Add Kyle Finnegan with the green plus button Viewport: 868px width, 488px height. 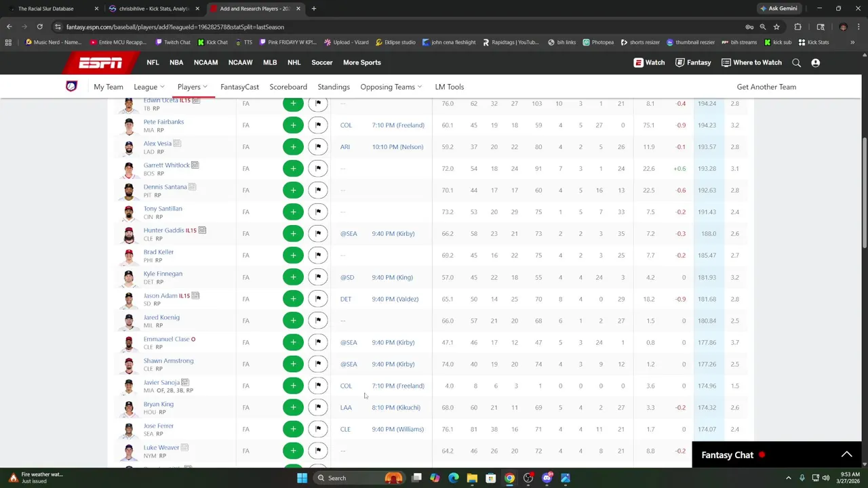pyautogui.click(x=293, y=277)
